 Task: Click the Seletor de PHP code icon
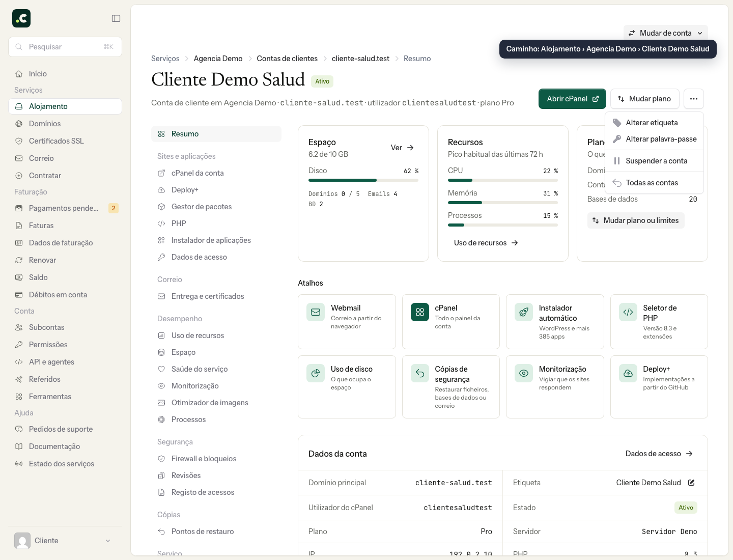click(628, 312)
